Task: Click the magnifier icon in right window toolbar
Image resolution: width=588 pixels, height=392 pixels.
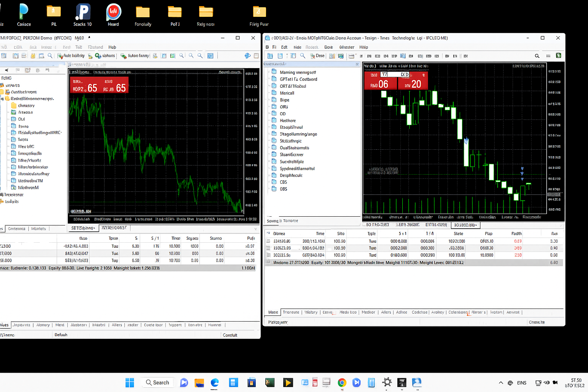Action: 302,56
